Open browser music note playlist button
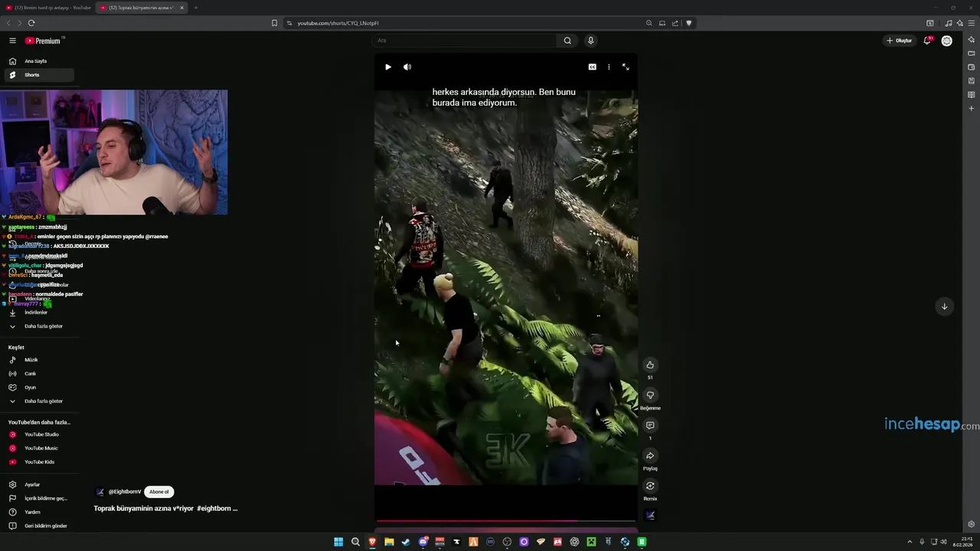 (x=949, y=23)
